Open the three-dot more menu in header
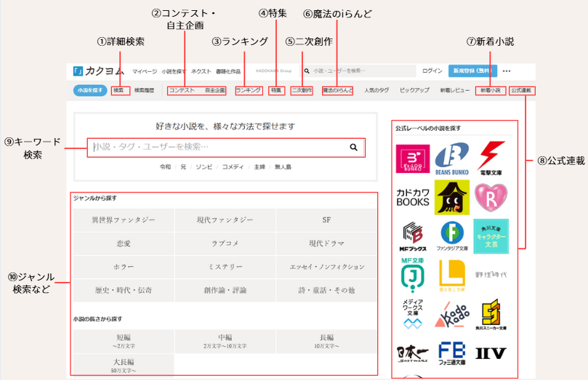 [507, 71]
